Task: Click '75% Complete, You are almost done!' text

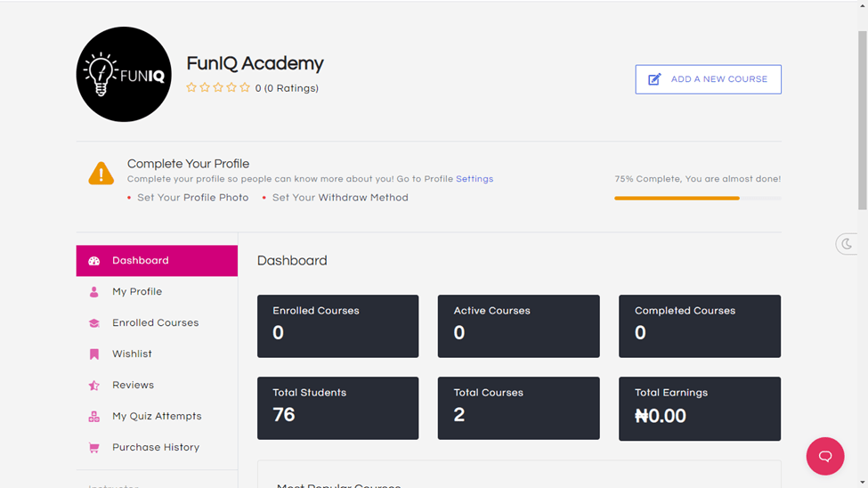Action: point(697,179)
